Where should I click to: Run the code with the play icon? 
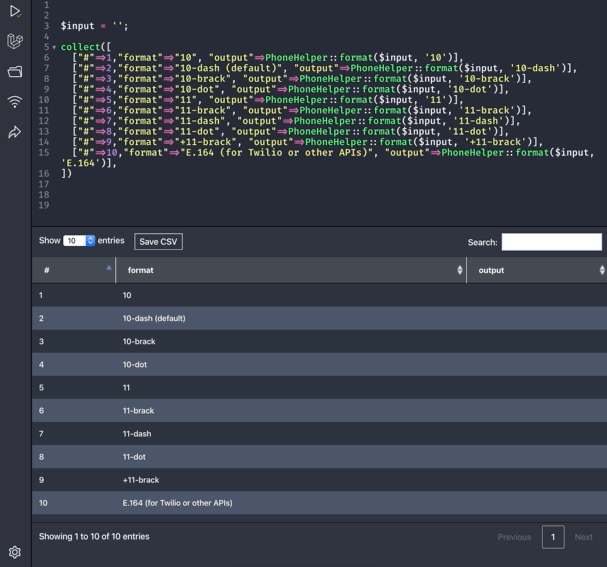point(15,11)
